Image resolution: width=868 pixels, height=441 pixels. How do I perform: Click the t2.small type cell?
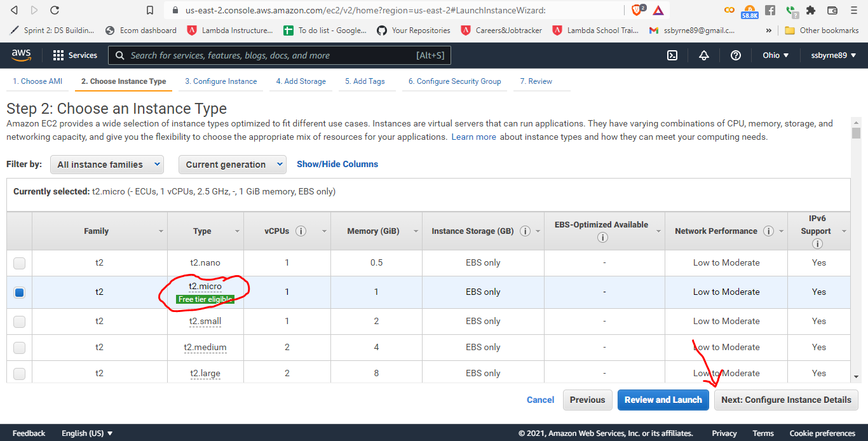tap(205, 322)
